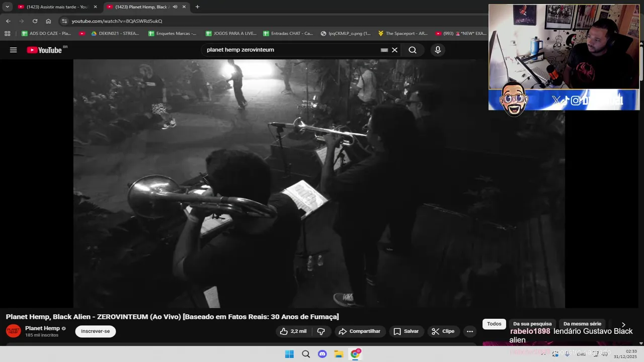644x362 pixels.
Task: Open Entradas CHAT bookmark
Action: coord(288,33)
